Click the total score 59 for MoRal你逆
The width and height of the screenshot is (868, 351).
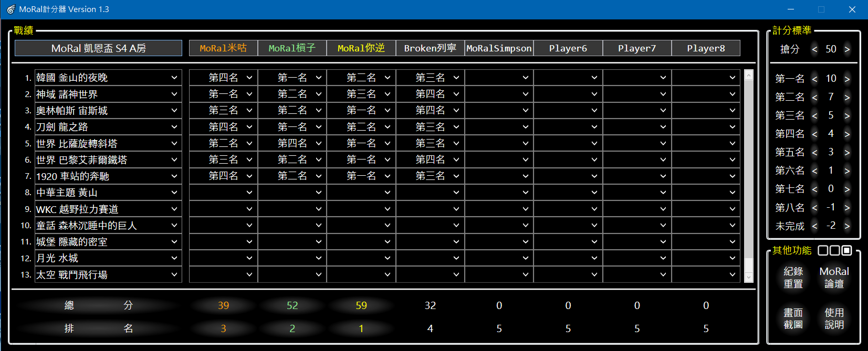361,305
